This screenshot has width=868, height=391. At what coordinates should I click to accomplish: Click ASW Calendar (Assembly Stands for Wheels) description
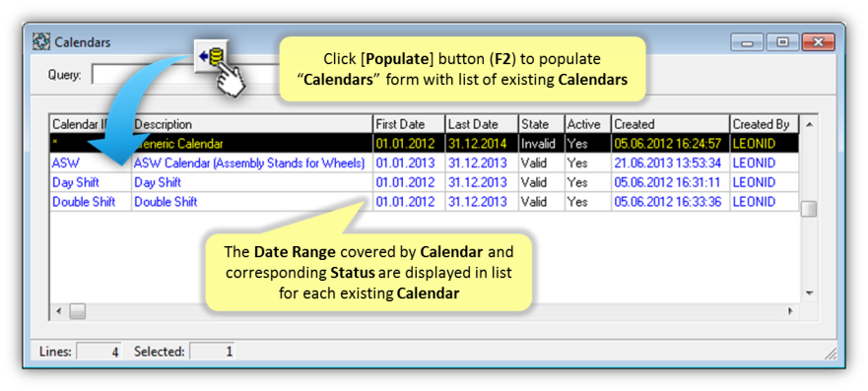[x=252, y=163]
